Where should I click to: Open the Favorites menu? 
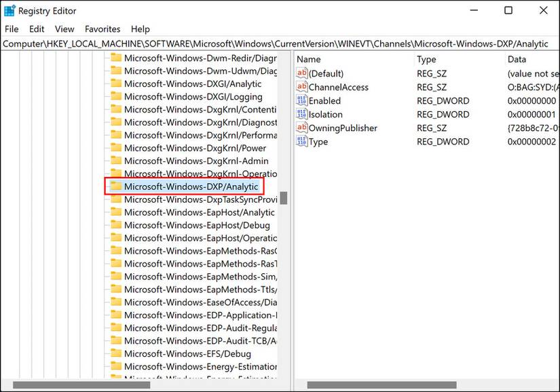coord(102,28)
